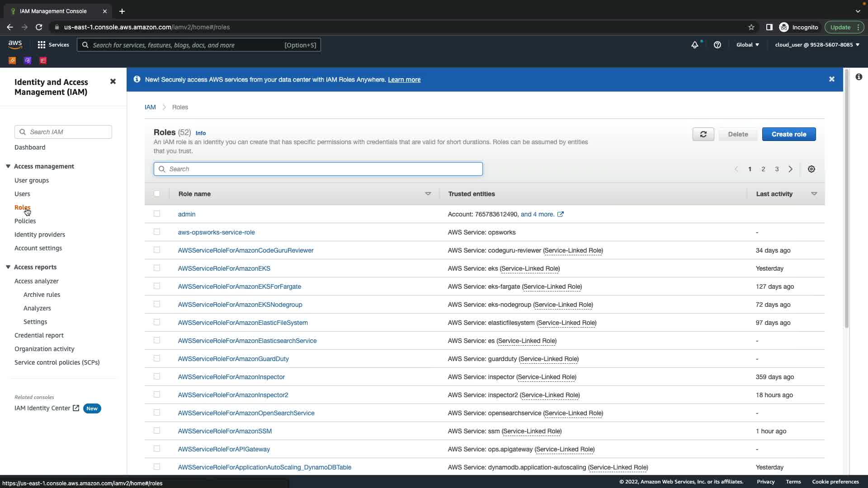Open the info panel icon at right edge

[x=859, y=77]
